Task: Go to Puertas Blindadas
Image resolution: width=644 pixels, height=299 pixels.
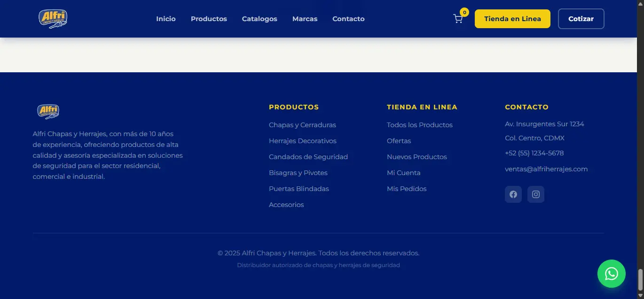Action: coord(299,189)
